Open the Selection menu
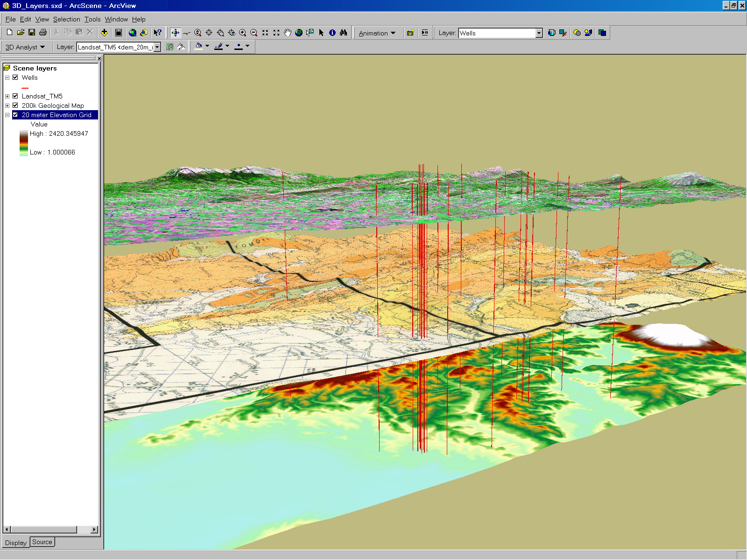The height and width of the screenshot is (560, 747). [67, 20]
